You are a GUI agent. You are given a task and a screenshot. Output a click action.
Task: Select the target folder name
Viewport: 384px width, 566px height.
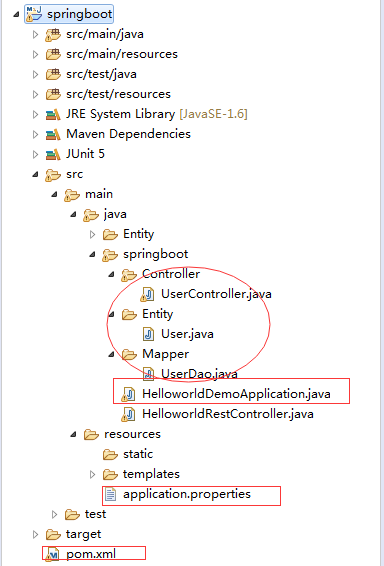click(x=83, y=535)
